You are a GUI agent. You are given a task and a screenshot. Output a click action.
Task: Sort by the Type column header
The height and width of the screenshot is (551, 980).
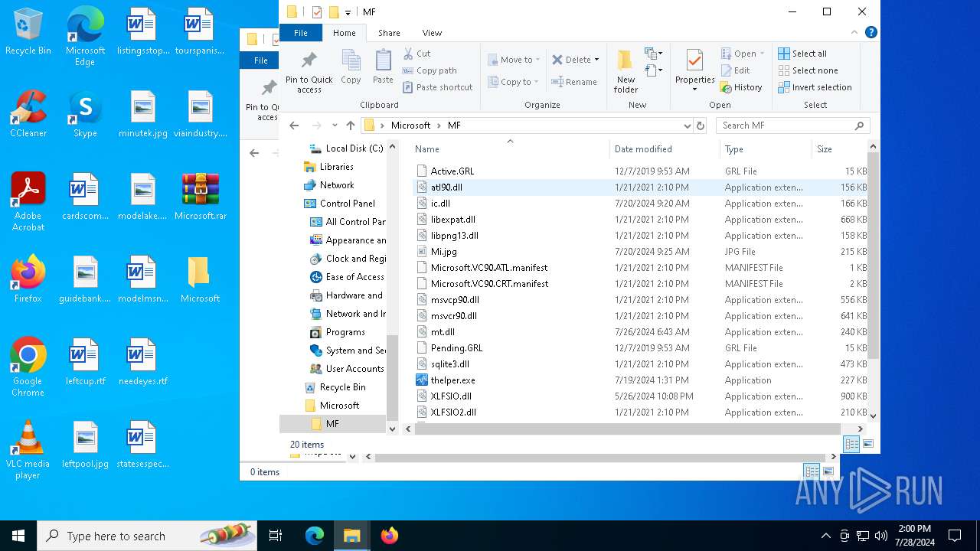coord(766,149)
